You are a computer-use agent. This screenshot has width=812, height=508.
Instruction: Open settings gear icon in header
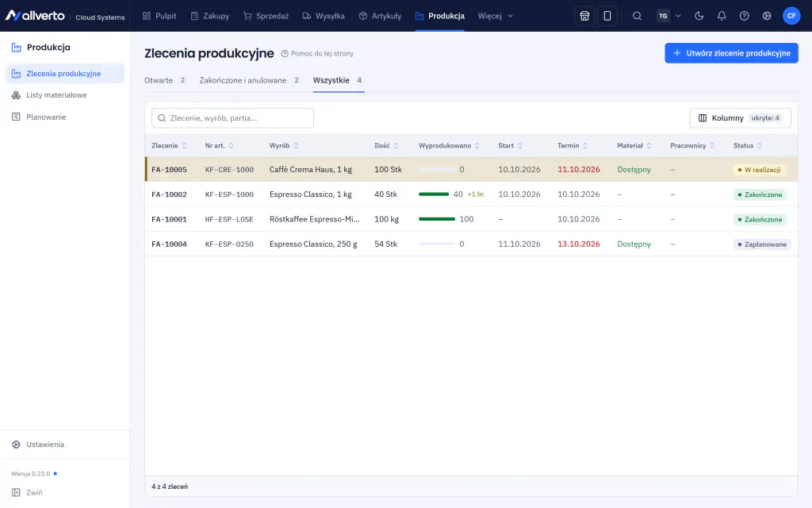767,16
